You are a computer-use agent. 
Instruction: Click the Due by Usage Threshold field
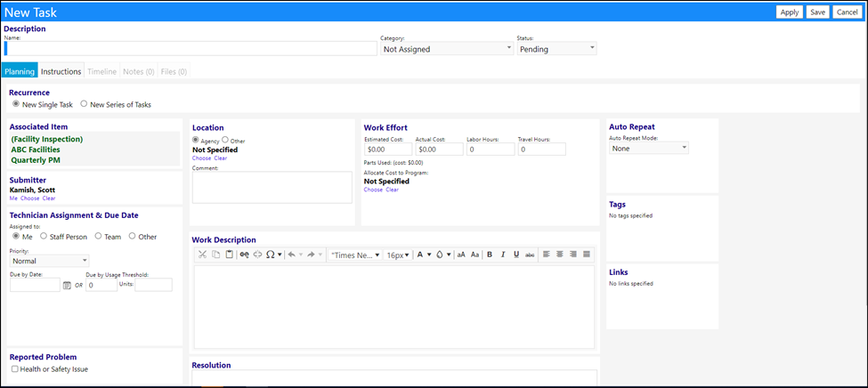(x=101, y=285)
